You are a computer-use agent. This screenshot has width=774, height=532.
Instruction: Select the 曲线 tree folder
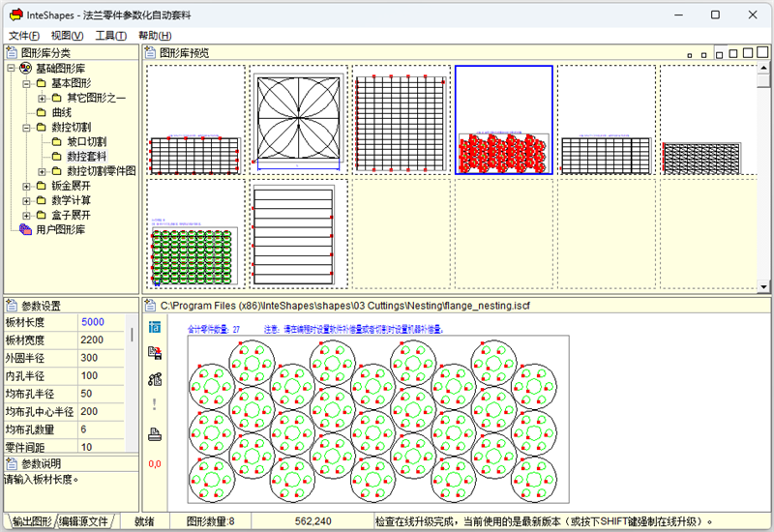pyautogui.click(x=62, y=112)
